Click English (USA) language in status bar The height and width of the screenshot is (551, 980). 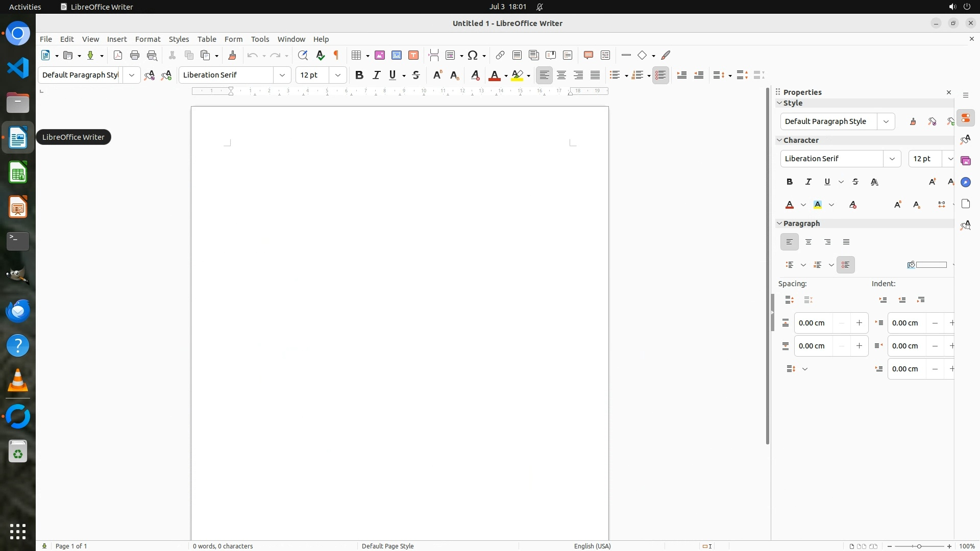pyautogui.click(x=592, y=546)
